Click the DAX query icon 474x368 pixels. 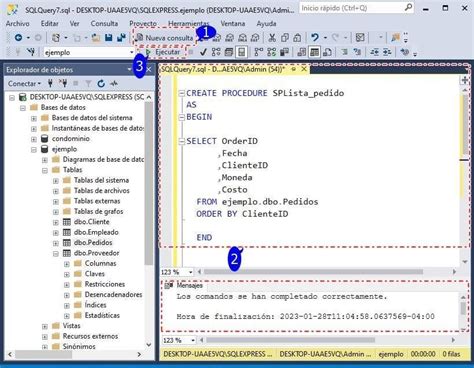click(255, 38)
